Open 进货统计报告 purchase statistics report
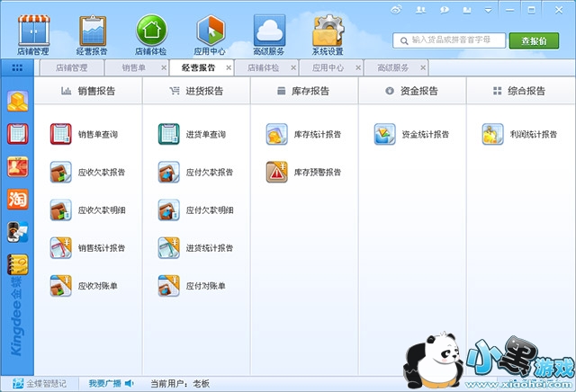The image size is (576, 392). click(195, 248)
